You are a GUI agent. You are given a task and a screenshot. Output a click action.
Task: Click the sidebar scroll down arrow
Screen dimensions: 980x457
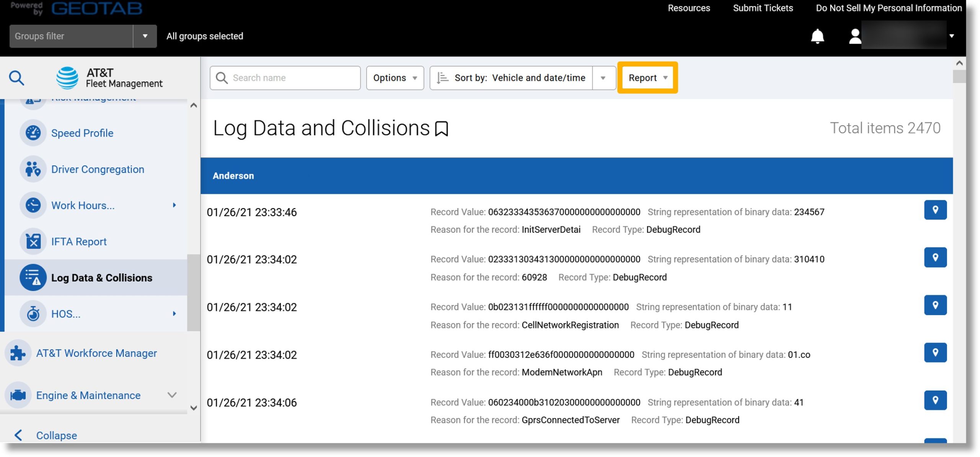(x=194, y=408)
